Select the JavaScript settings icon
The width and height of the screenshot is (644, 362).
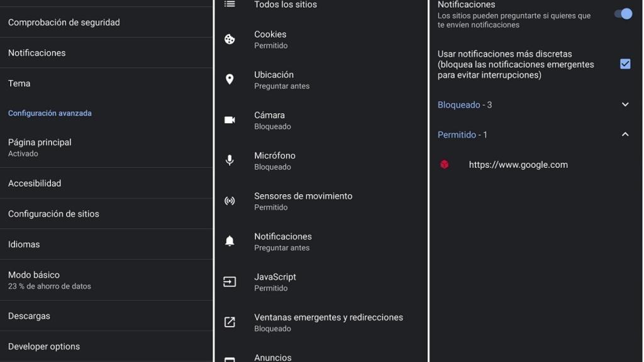point(230,281)
